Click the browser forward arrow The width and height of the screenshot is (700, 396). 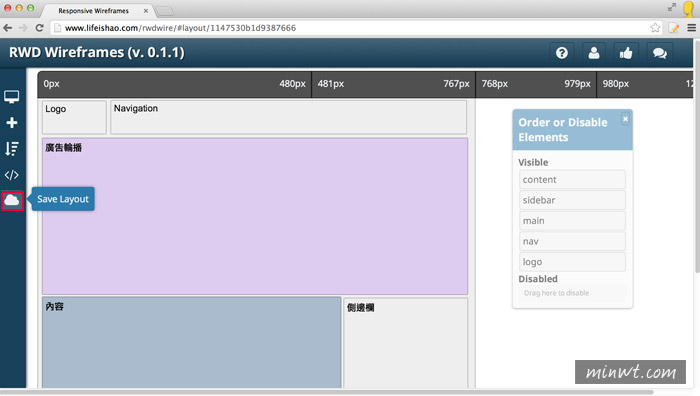click(23, 28)
